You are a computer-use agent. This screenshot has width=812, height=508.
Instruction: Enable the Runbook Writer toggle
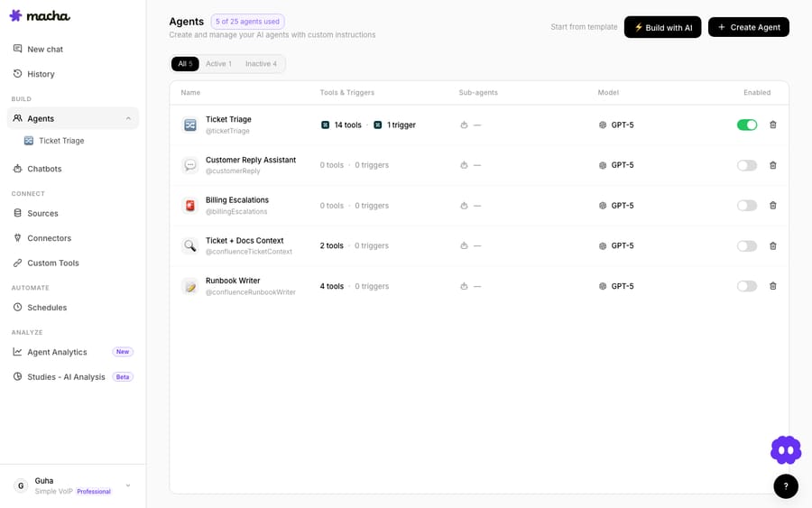point(747,286)
